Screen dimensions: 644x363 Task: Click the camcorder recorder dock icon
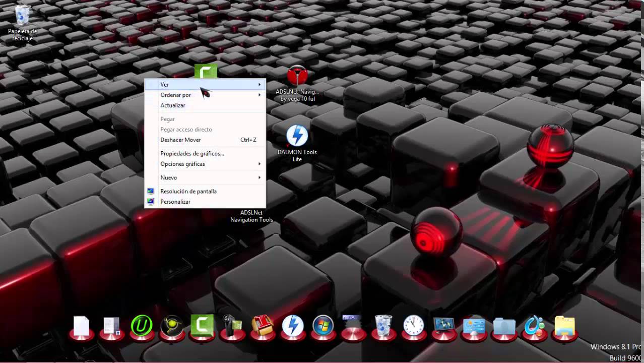[232, 326]
